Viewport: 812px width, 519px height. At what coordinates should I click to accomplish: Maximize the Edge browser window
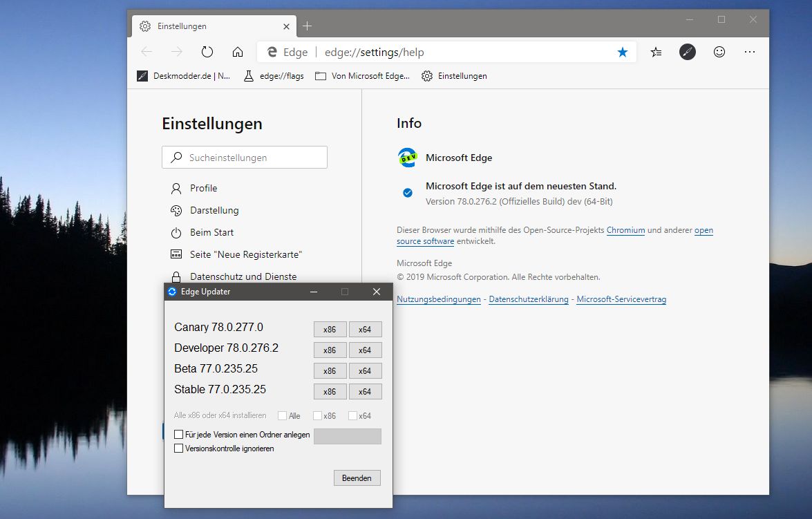pos(721,19)
